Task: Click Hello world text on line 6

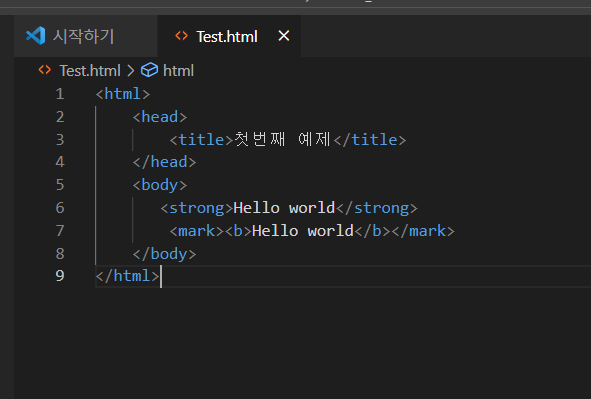Action: (x=284, y=208)
